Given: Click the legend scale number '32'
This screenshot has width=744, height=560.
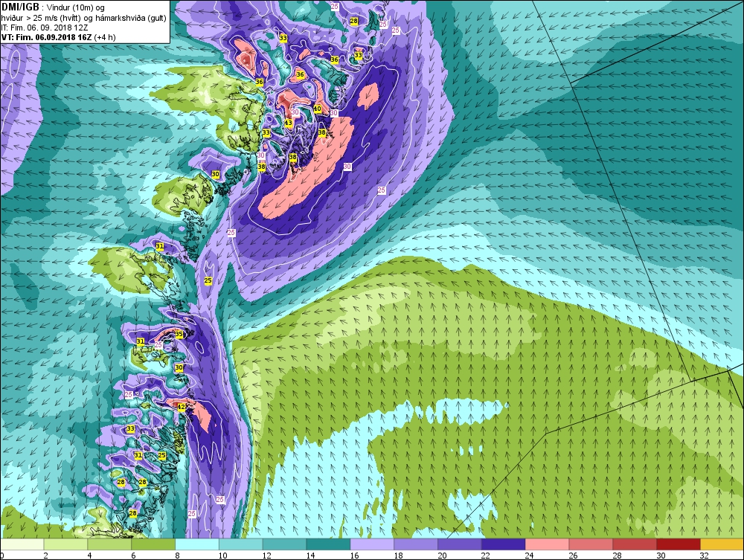Looking at the screenshot, I should pos(705,556).
